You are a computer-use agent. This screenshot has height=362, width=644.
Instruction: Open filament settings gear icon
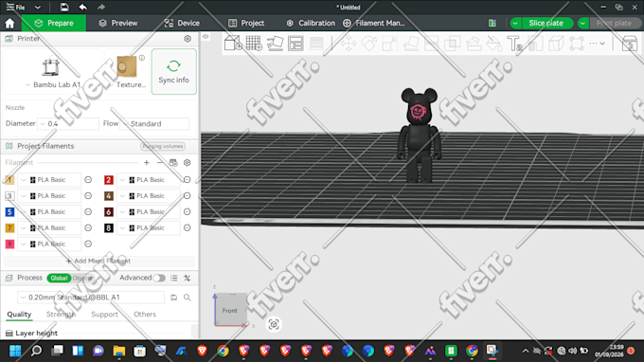188,163
